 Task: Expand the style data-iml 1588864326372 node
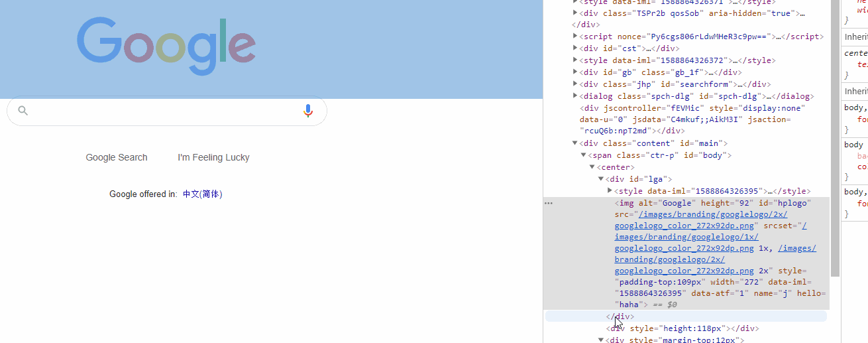tap(575, 60)
